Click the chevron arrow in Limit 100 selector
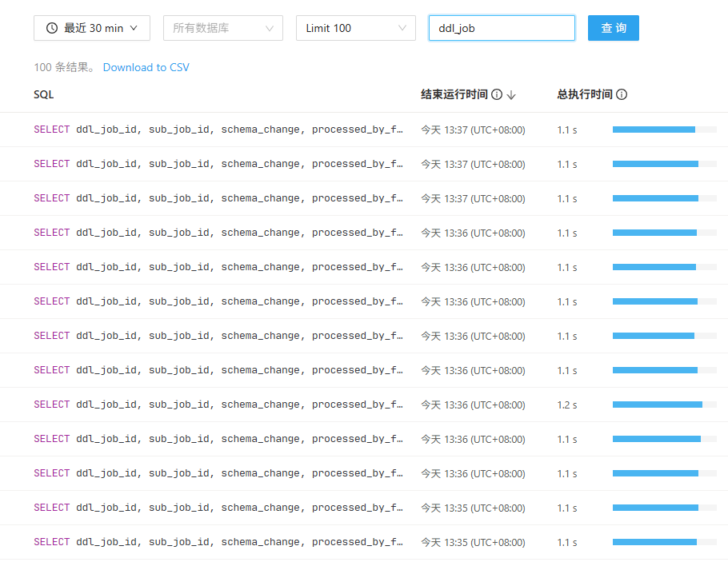The width and height of the screenshot is (728, 566). pos(402,28)
